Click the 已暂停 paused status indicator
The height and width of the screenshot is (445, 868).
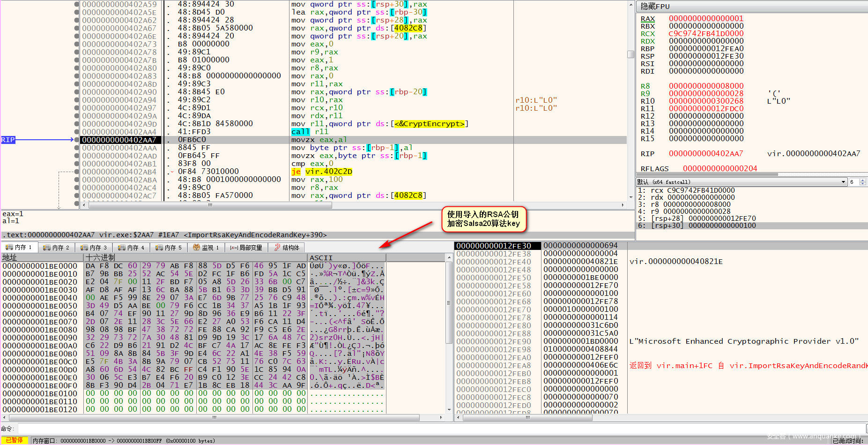tap(14, 440)
